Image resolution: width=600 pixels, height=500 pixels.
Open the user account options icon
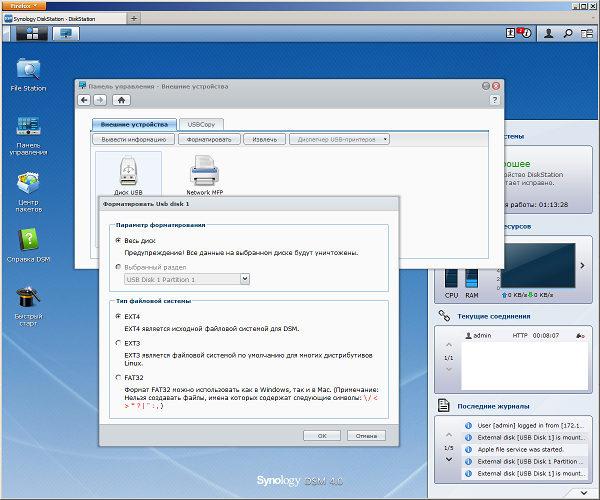click(x=548, y=34)
